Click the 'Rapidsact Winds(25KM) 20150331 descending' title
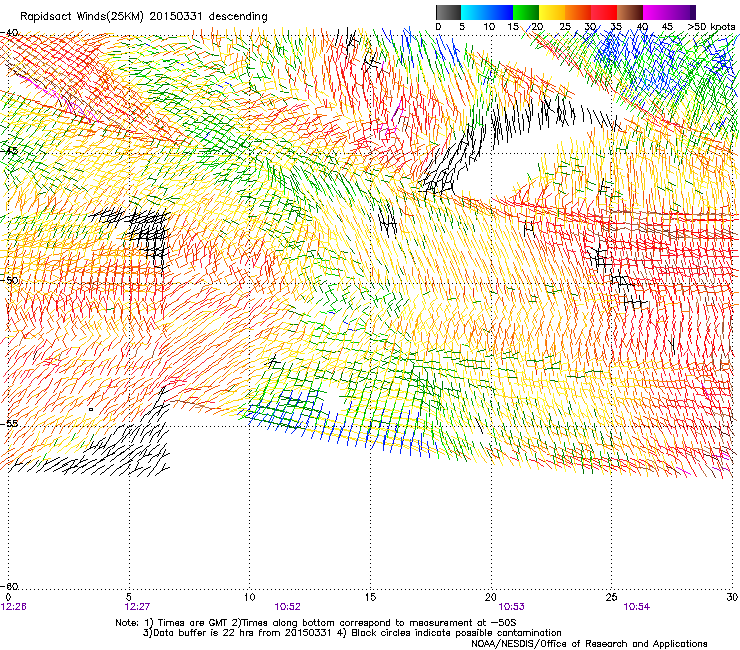 [143, 17]
